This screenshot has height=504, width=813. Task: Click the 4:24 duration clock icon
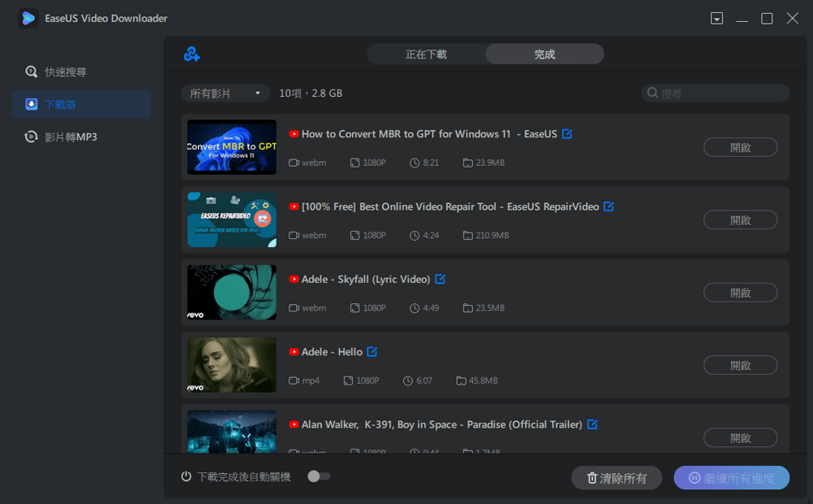click(x=415, y=236)
